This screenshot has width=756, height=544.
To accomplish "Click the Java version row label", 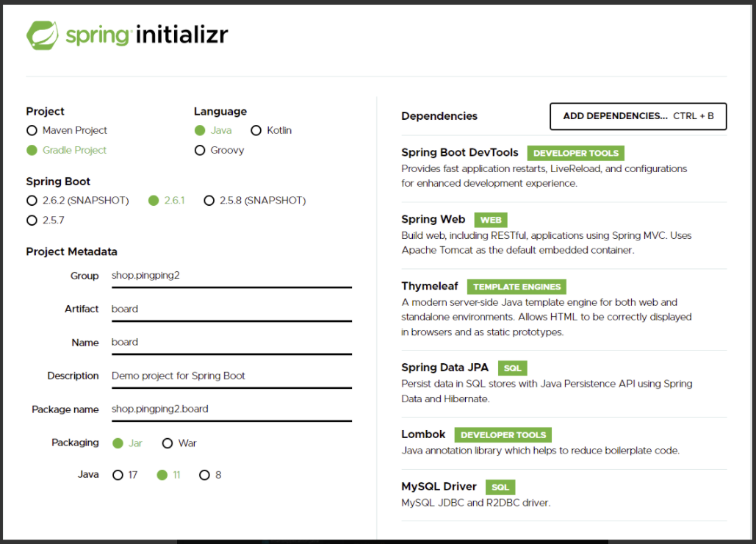I will click(x=88, y=475).
